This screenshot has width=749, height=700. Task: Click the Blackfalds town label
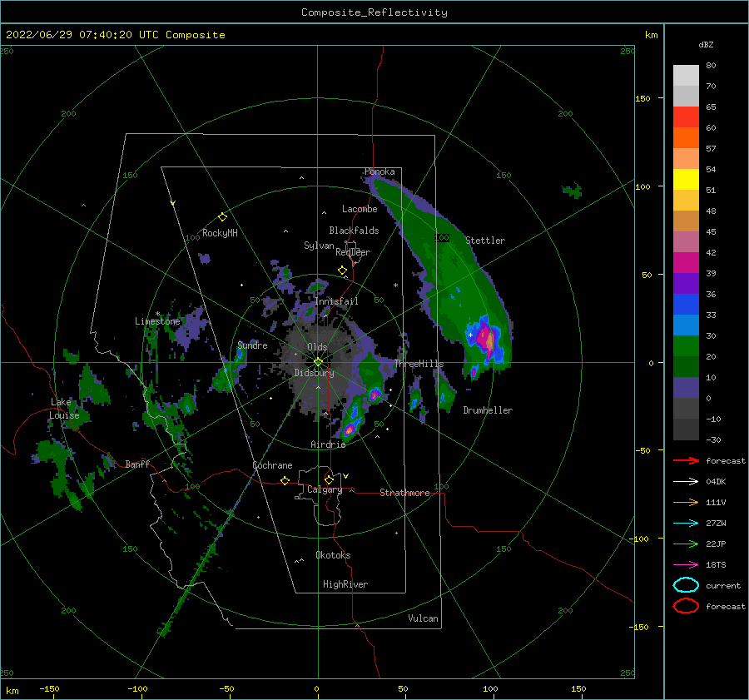[x=354, y=231]
